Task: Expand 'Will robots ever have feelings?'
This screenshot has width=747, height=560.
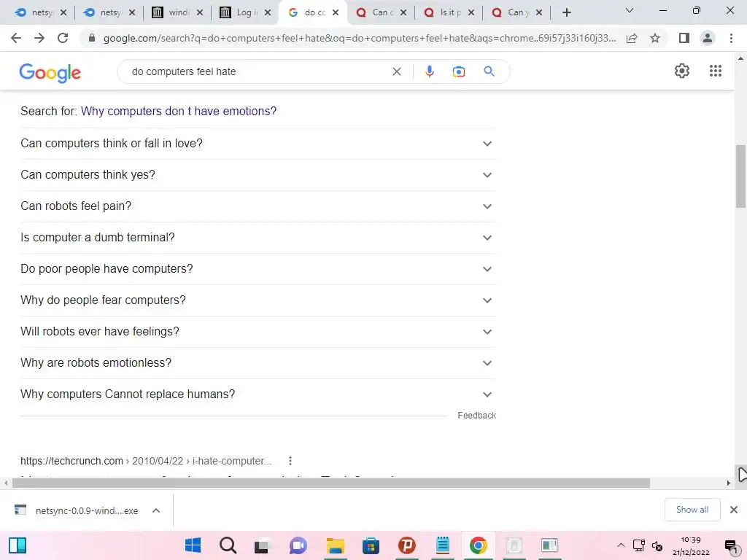Action: (x=258, y=332)
